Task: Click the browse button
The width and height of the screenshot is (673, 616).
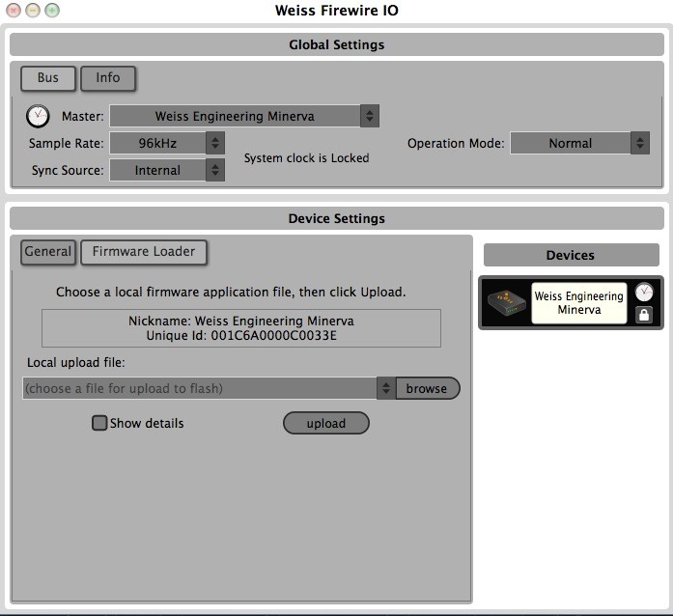Action: (x=428, y=388)
